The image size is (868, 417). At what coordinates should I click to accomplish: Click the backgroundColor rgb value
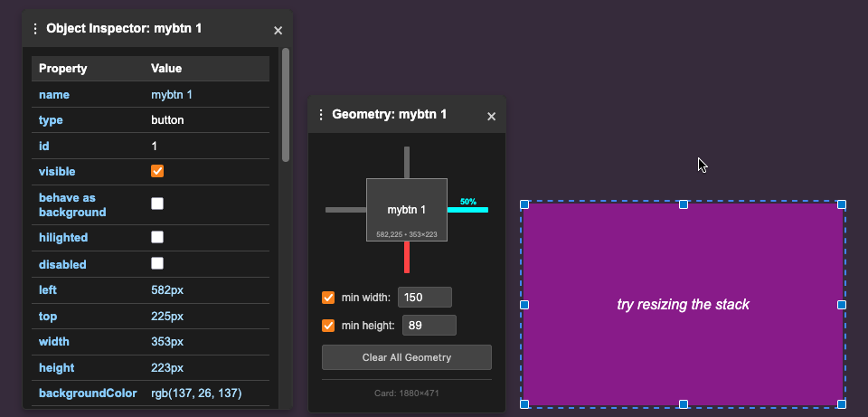196,393
